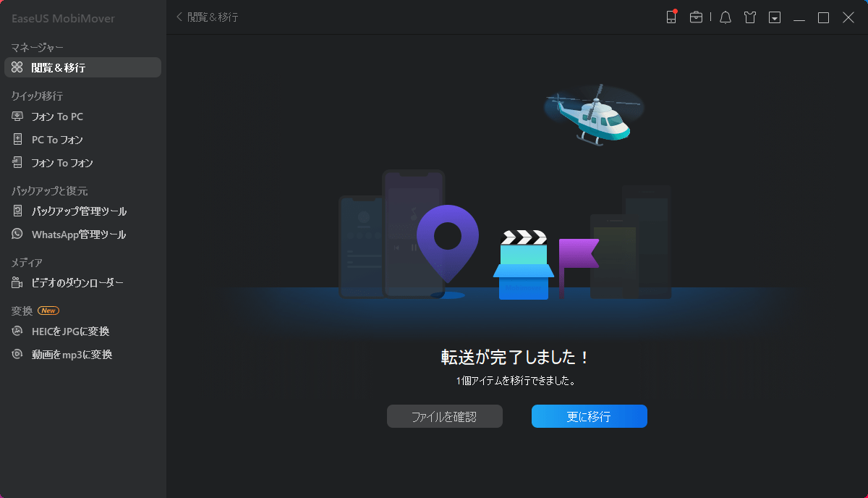Open the theme shirt icon
The width and height of the screenshot is (868, 498).
[x=749, y=17]
